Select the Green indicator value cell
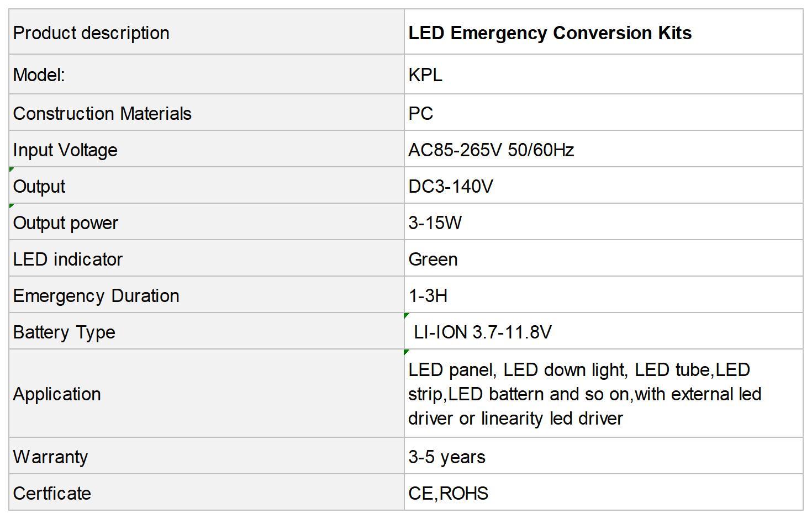 point(603,258)
